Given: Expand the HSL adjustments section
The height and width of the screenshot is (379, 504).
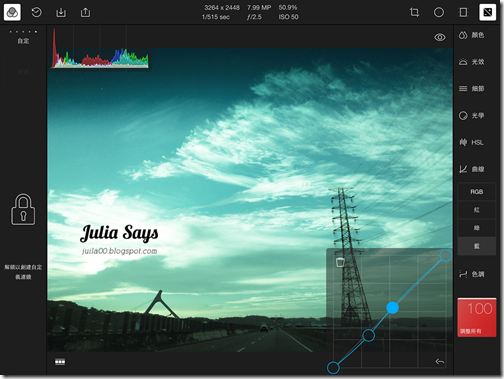Looking at the screenshot, I should (x=472, y=142).
